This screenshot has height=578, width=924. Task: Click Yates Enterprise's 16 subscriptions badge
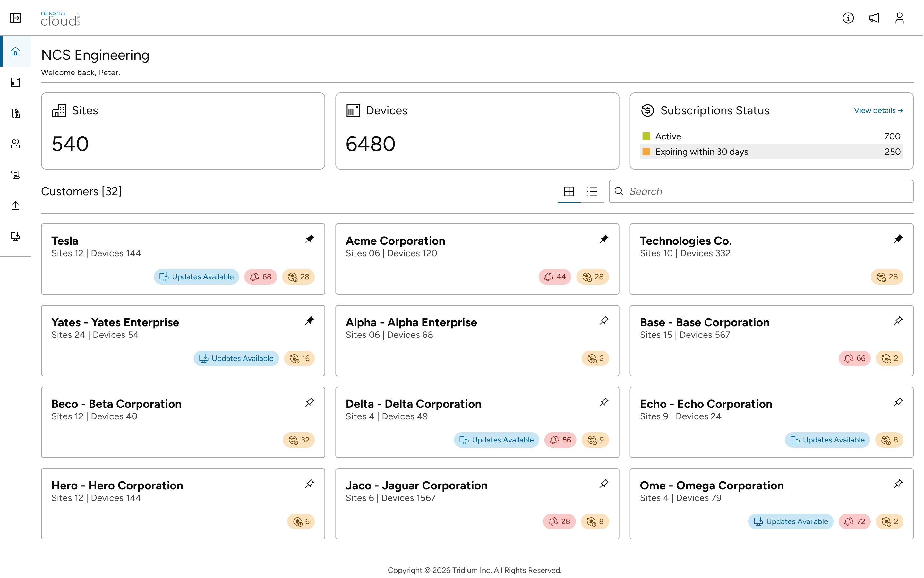(299, 358)
